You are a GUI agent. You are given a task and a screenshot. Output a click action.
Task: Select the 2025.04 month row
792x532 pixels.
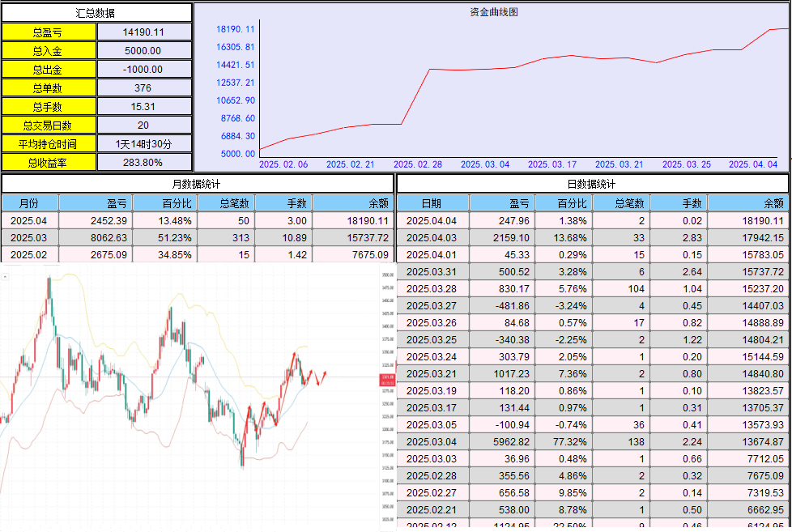tap(197, 221)
